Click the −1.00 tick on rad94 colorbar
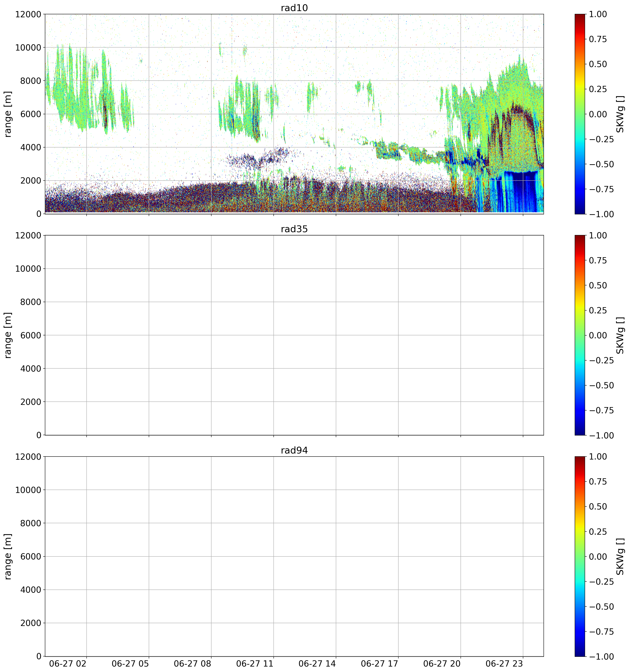 601,656
